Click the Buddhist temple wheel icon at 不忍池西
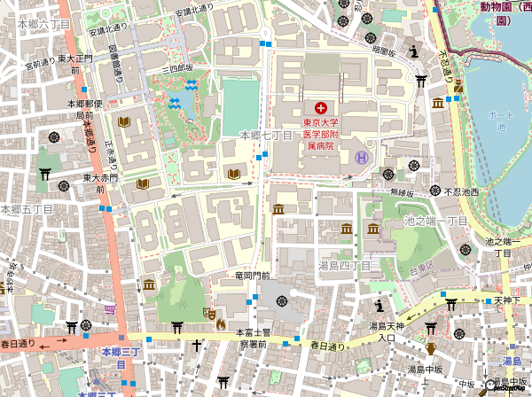Image resolution: width=532 pixels, height=397 pixels. (x=435, y=191)
